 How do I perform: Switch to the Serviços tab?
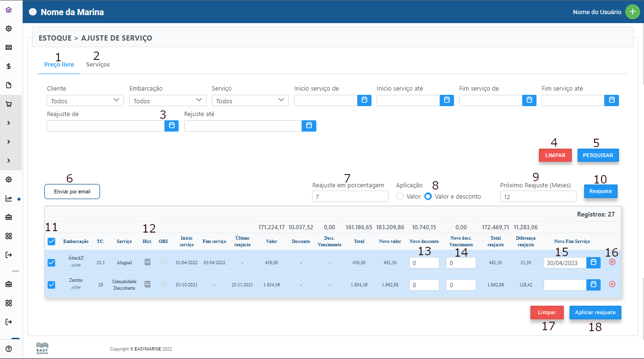coord(98,65)
